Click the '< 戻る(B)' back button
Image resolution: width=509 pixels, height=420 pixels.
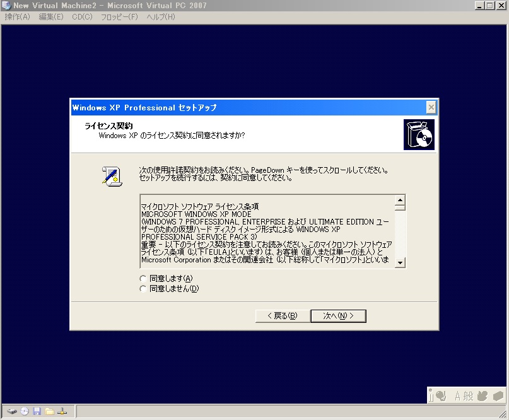click(x=283, y=316)
